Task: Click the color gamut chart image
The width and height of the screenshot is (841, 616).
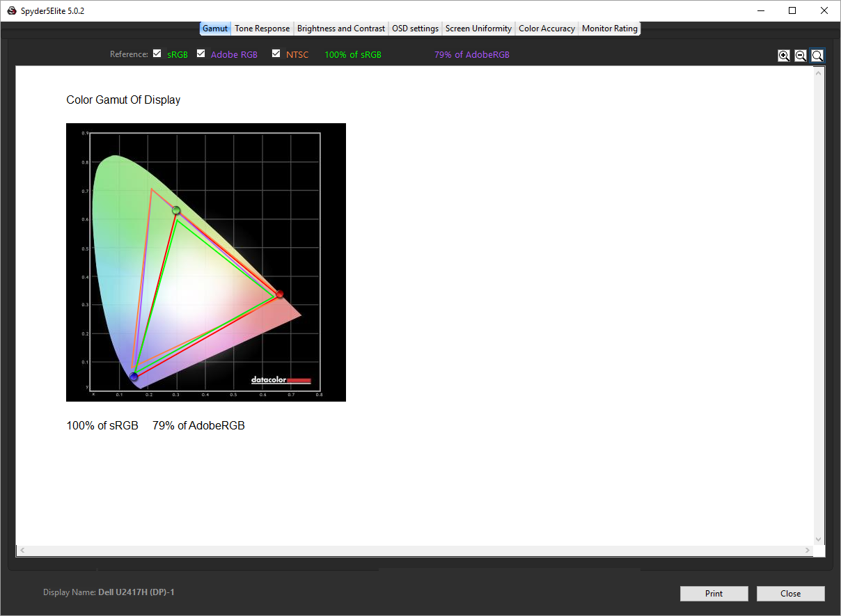Action: click(206, 262)
